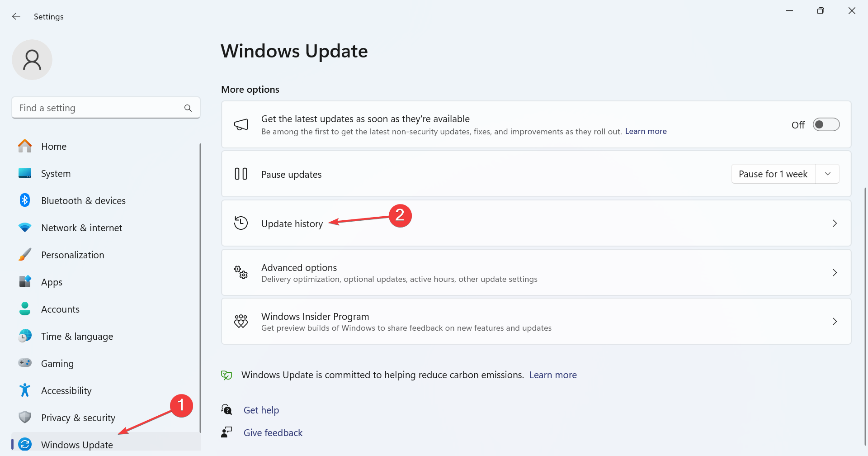Click the main page vertical scrollbar
This screenshot has width=868, height=456.
(x=865, y=317)
